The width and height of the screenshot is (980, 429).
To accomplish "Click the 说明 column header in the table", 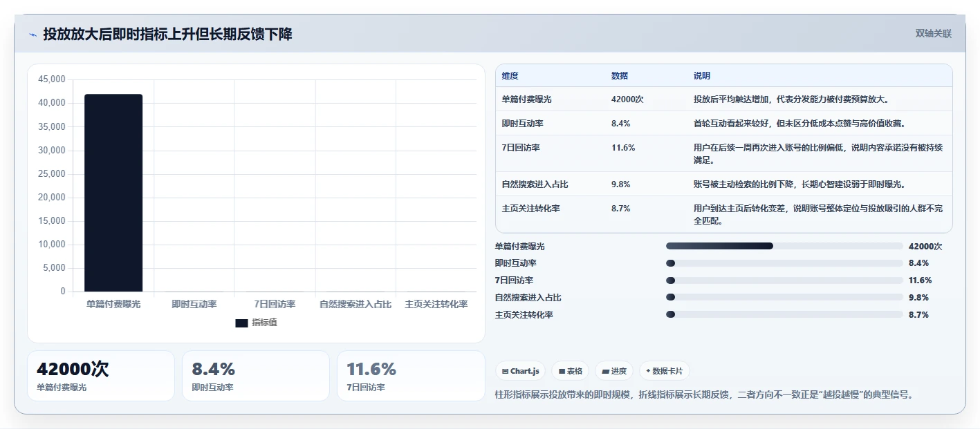I will point(702,76).
